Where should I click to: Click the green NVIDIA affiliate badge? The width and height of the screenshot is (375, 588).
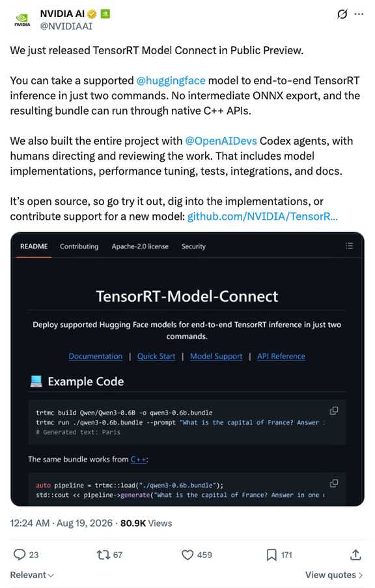click(105, 14)
